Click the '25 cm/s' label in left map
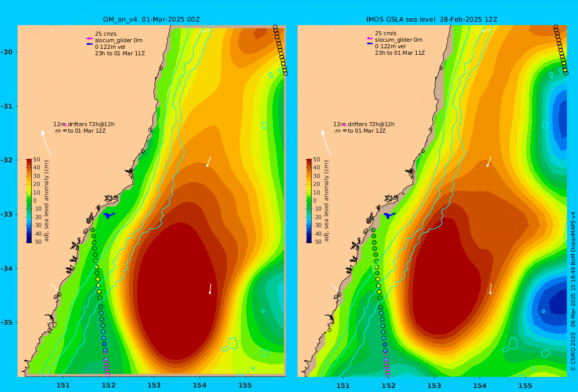 (106, 34)
